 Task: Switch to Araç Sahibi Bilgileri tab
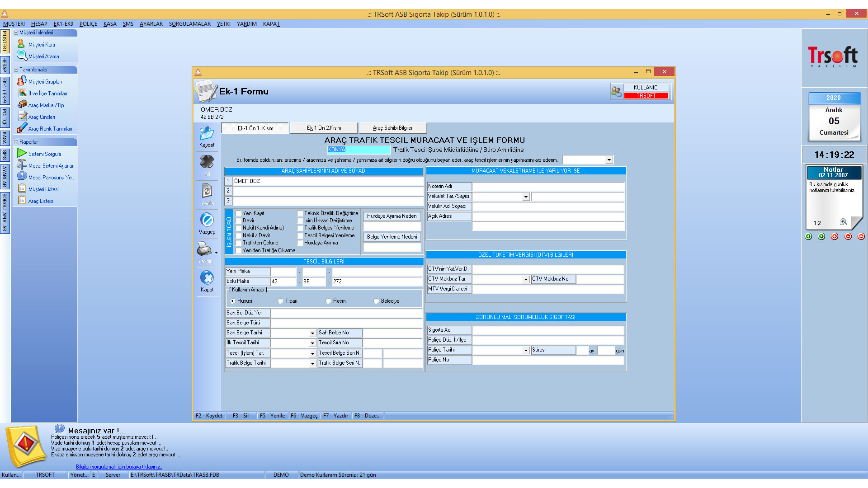click(393, 128)
